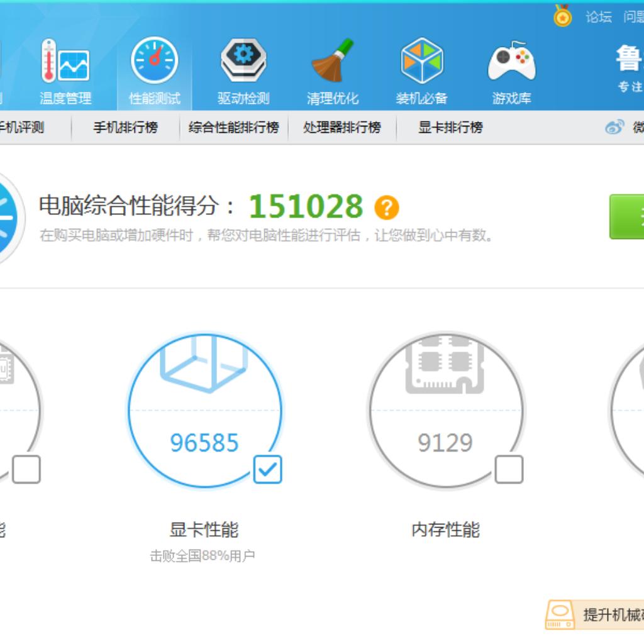Click the gold medal icon at top
Image resolution: width=644 pixels, height=644 pixels.
coord(562,16)
